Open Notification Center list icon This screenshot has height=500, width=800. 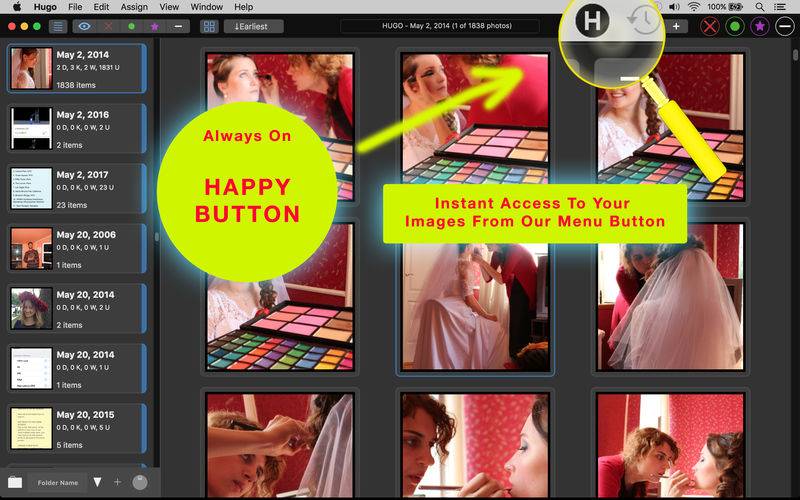click(780, 7)
